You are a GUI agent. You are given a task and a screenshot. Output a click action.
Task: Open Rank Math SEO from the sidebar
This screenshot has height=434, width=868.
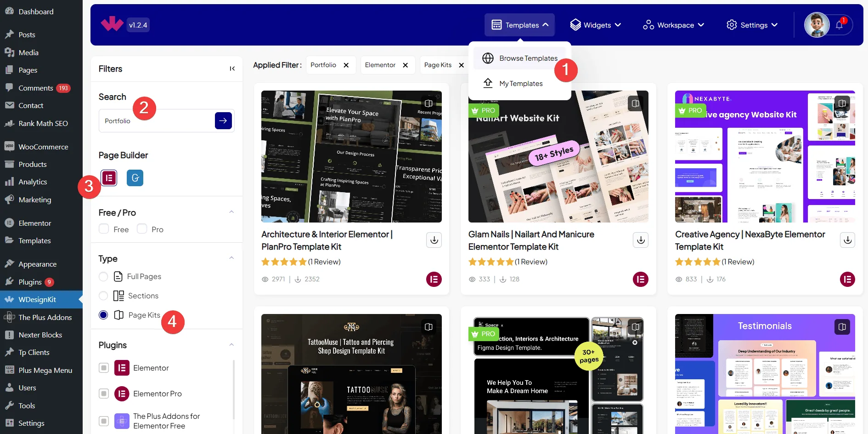pos(44,123)
